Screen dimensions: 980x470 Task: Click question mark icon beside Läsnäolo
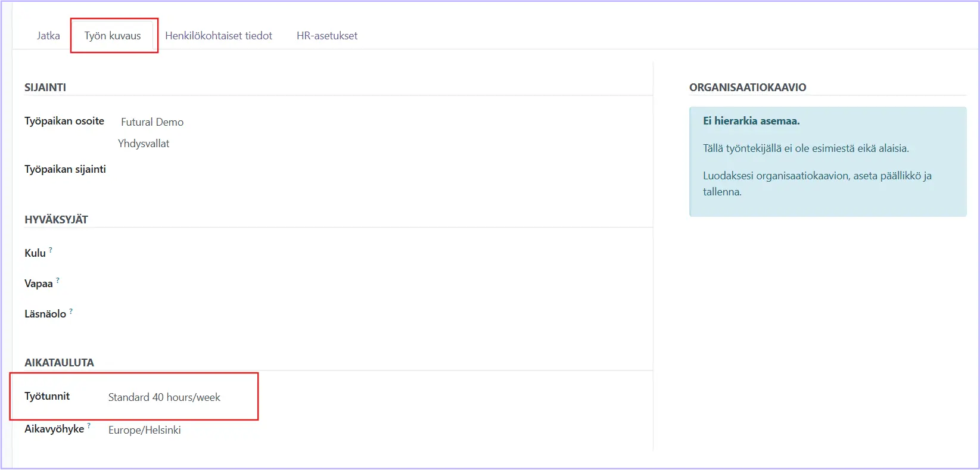click(x=71, y=311)
